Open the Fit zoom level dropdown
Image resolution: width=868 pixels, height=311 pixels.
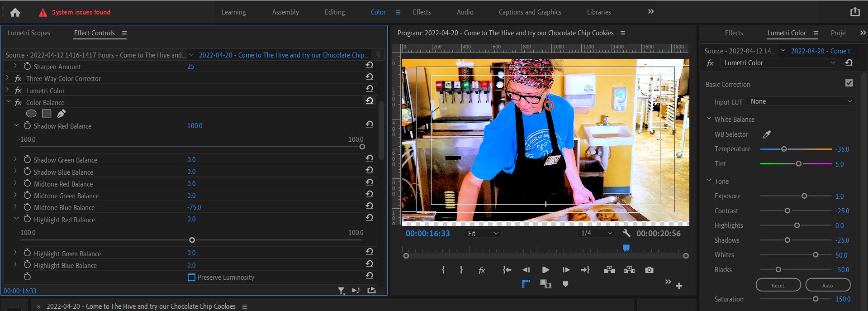483,233
